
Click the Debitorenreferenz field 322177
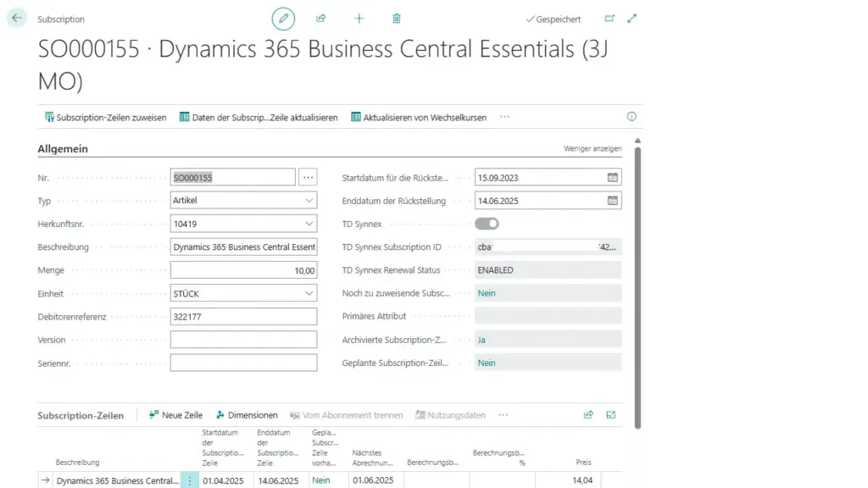click(243, 317)
